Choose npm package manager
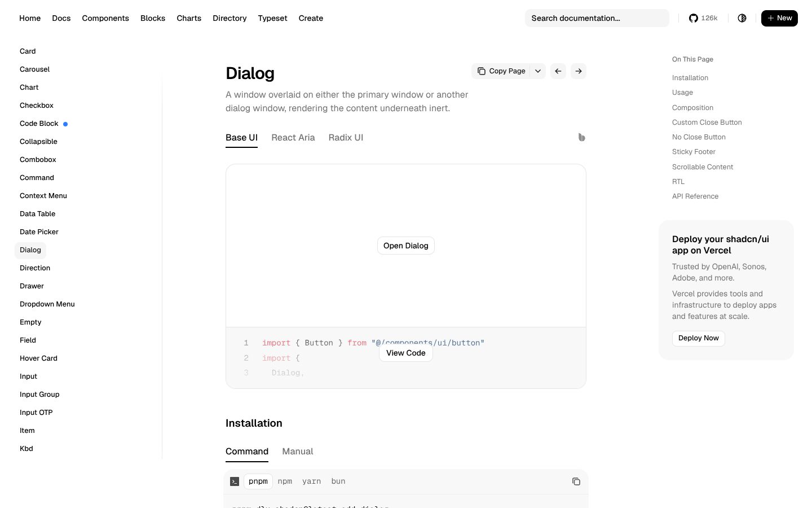 (x=285, y=481)
